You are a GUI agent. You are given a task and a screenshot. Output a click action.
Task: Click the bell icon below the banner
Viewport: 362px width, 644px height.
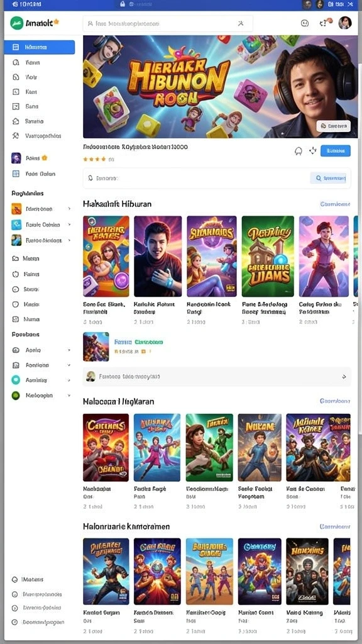tap(299, 151)
